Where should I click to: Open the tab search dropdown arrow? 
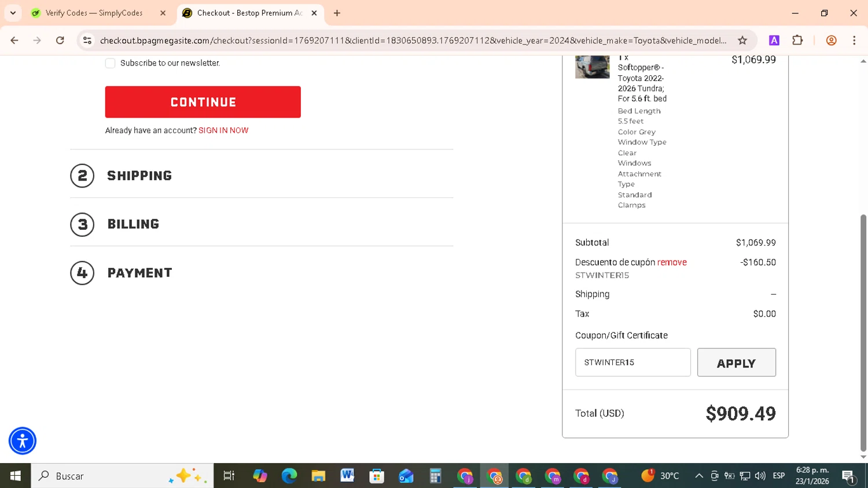[13, 13]
